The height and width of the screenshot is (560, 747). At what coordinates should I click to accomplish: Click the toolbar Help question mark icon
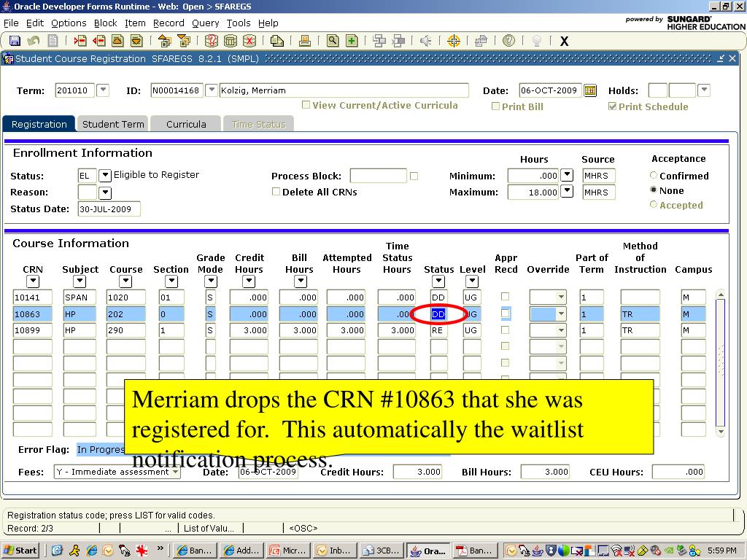[508, 41]
